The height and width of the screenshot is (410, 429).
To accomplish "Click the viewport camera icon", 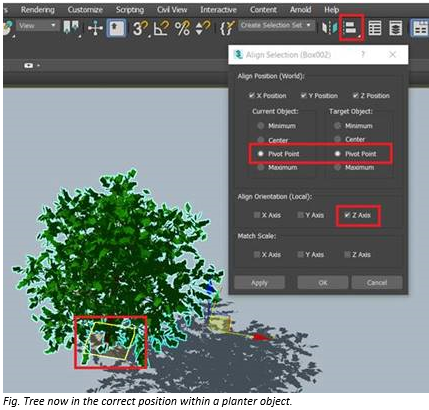I will [x=28, y=65].
